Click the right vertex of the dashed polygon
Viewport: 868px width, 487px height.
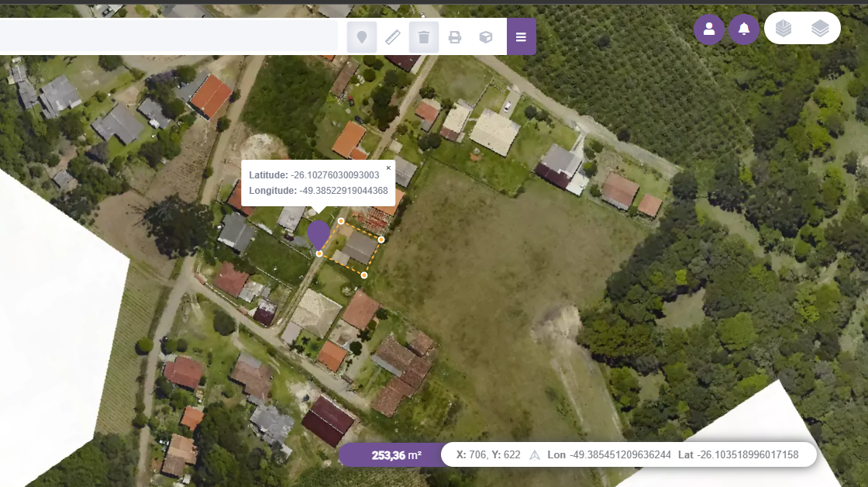381,240
